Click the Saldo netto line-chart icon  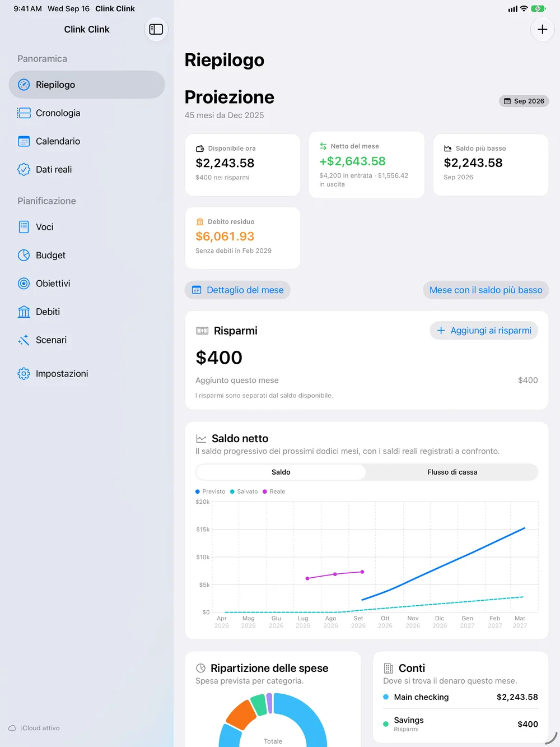(x=201, y=439)
